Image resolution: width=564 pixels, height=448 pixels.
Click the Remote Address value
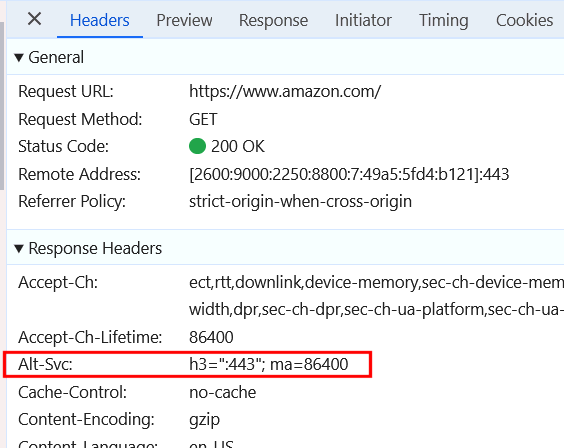point(349,174)
